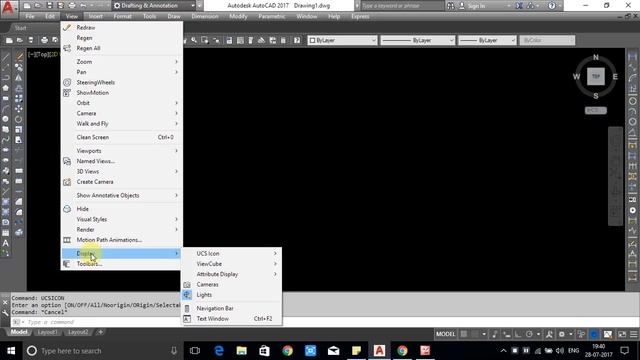Select the Table tool in Draw toolbar
This screenshot has height=360, width=640.
coord(6,233)
